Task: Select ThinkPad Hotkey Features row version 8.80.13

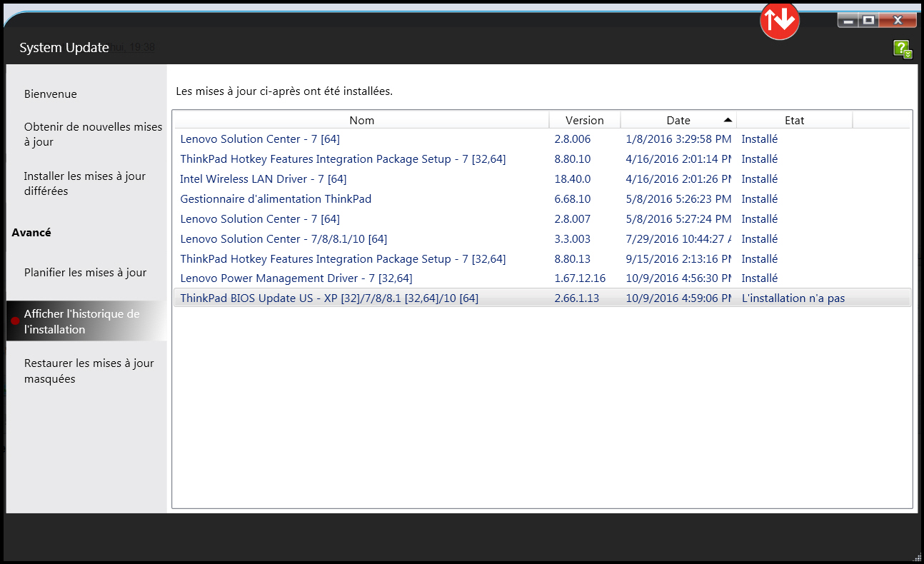Action: click(x=542, y=259)
